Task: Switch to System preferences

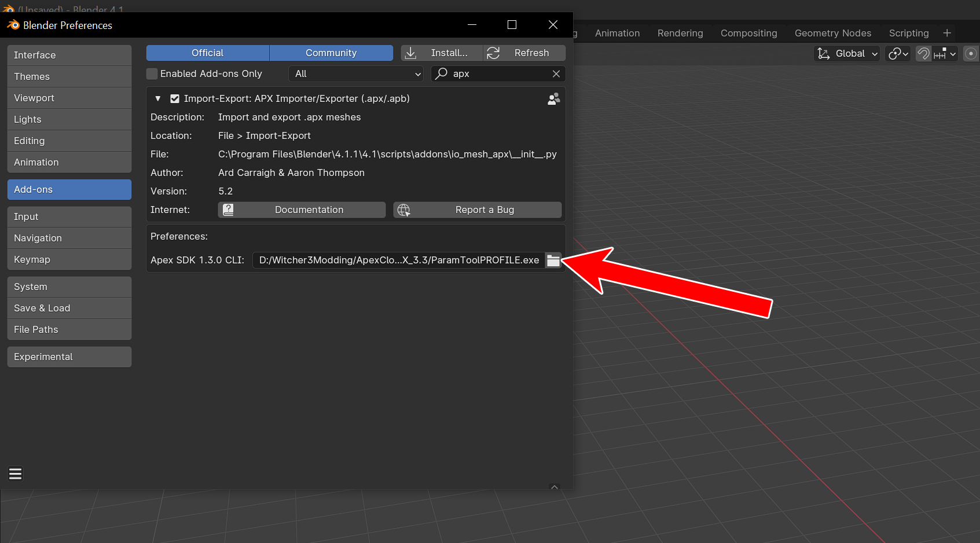Action: [69, 287]
